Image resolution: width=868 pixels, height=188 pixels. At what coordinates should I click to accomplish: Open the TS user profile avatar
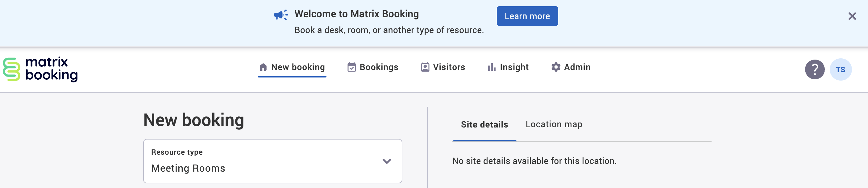(x=840, y=69)
